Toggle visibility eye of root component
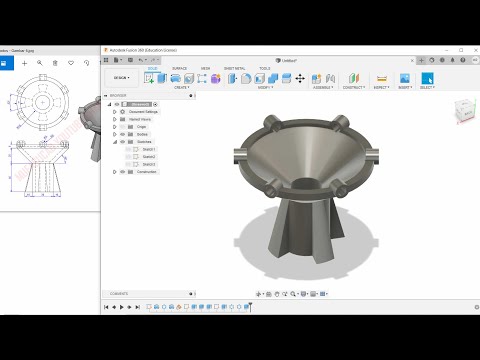 tap(117, 104)
